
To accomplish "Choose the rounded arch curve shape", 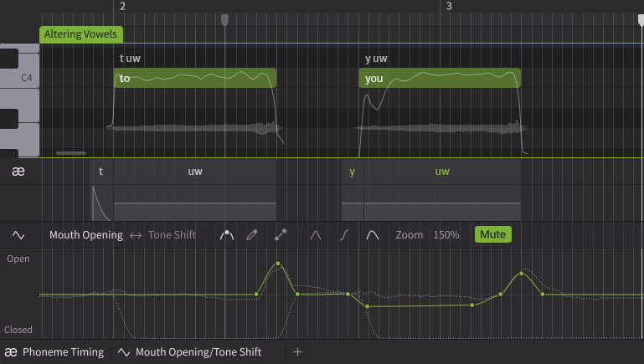I will [372, 235].
